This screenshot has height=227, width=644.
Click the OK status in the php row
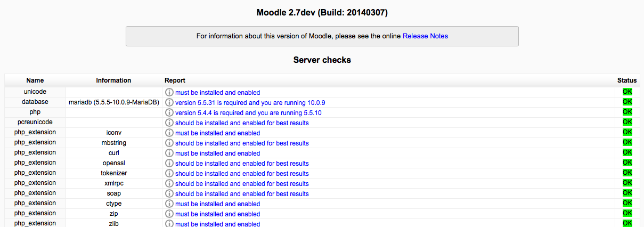click(x=627, y=112)
